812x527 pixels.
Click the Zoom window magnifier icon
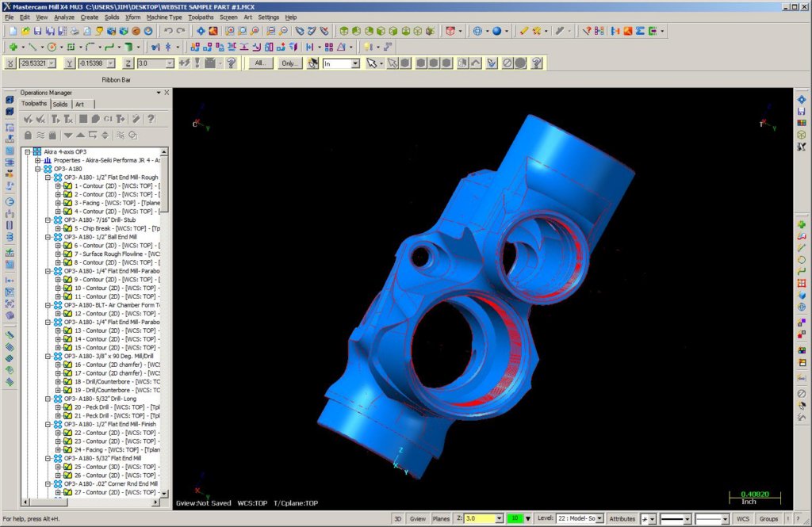[230, 31]
